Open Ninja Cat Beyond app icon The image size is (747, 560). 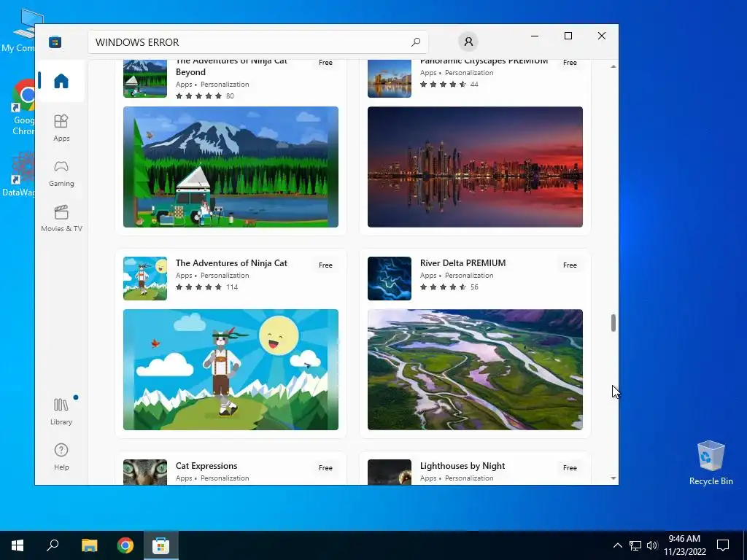pyautogui.click(x=145, y=79)
